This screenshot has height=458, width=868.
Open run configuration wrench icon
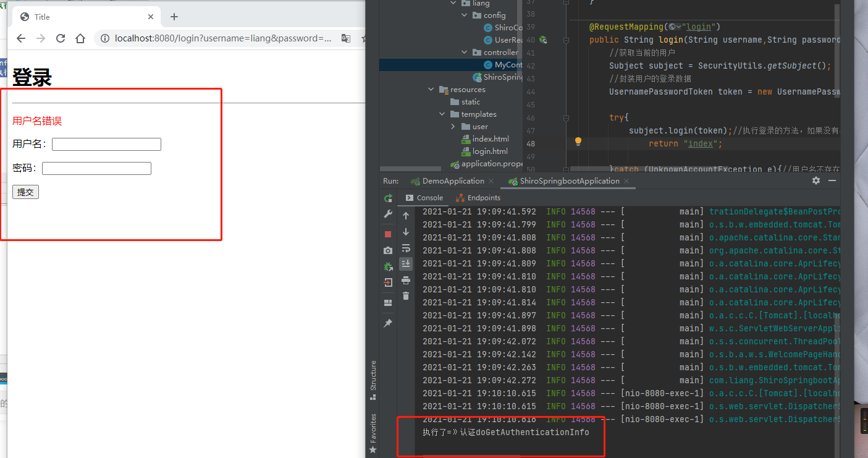(x=388, y=214)
